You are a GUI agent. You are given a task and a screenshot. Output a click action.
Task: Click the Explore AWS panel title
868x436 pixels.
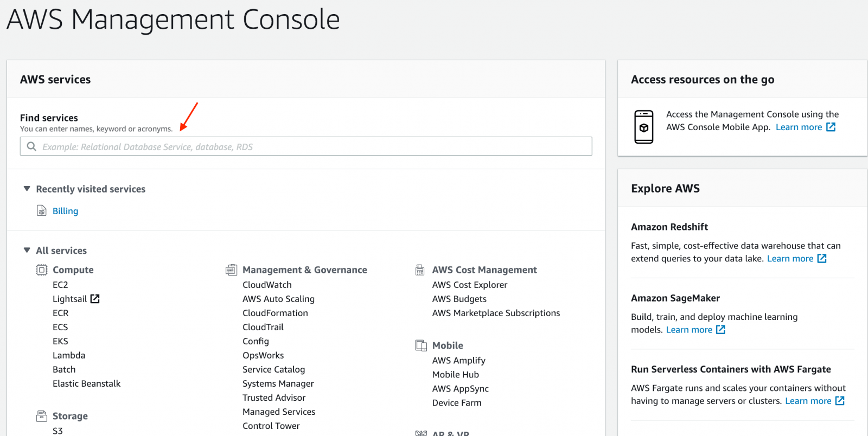tap(665, 188)
